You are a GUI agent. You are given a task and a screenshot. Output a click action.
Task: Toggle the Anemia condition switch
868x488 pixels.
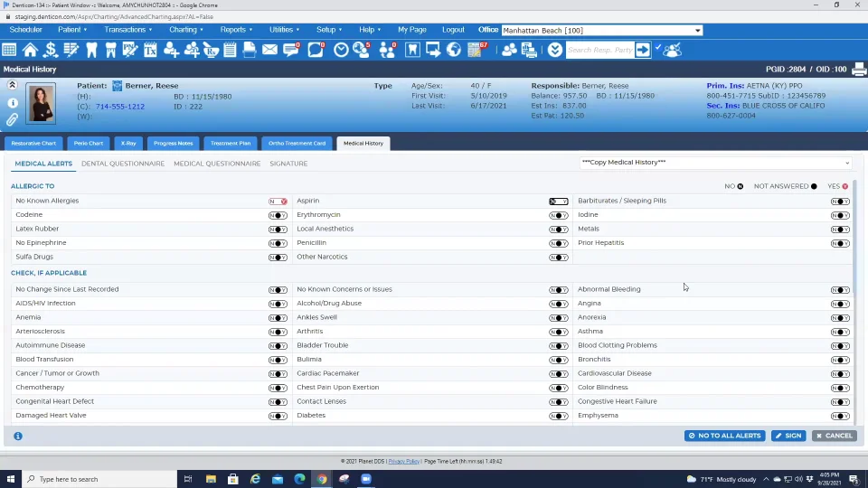coord(278,318)
